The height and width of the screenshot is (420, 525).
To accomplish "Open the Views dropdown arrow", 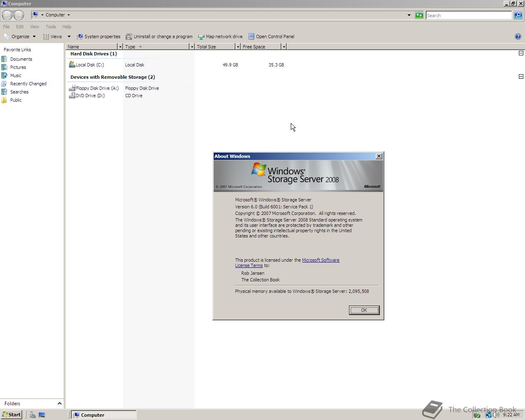I will point(69,37).
